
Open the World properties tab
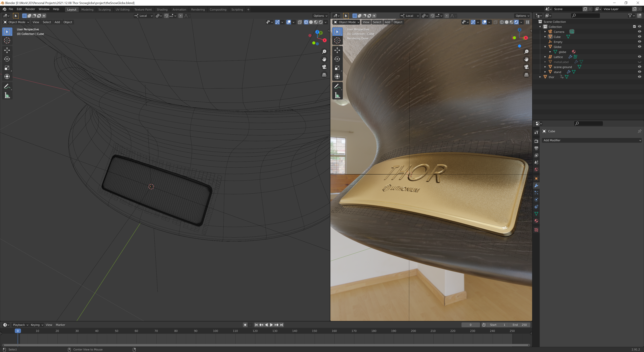coord(536,170)
